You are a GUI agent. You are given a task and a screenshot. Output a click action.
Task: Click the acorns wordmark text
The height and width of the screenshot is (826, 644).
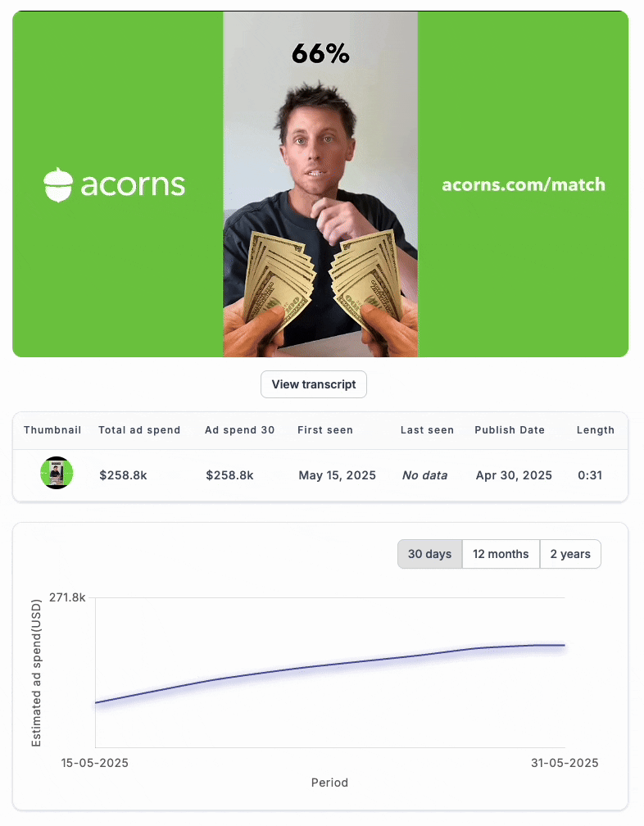[133, 185]
